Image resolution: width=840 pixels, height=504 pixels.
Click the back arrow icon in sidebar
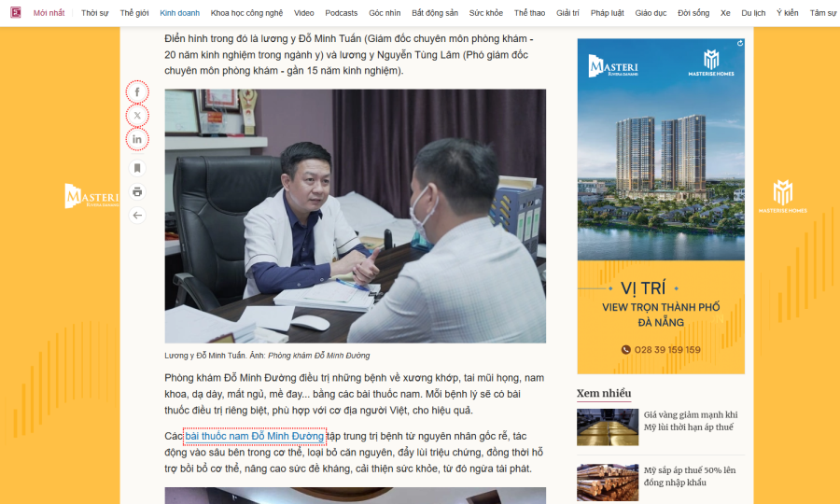coord(137,216)
